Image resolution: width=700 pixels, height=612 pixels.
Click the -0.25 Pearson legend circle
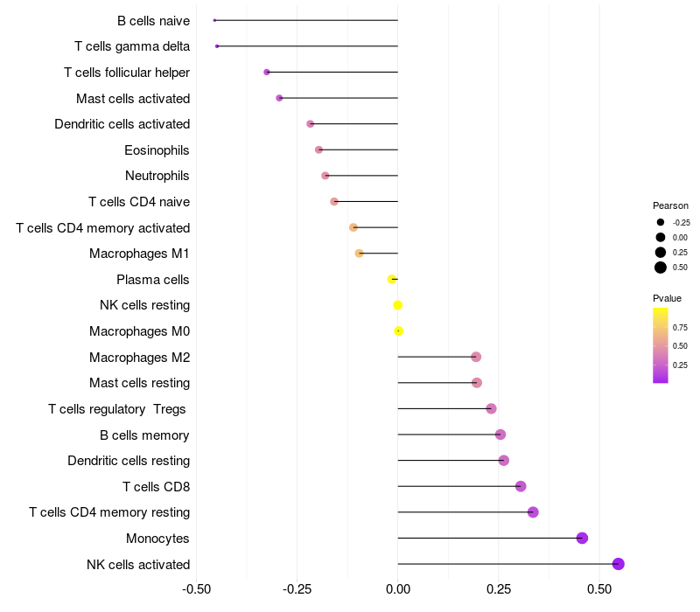[x=661, y=222]
